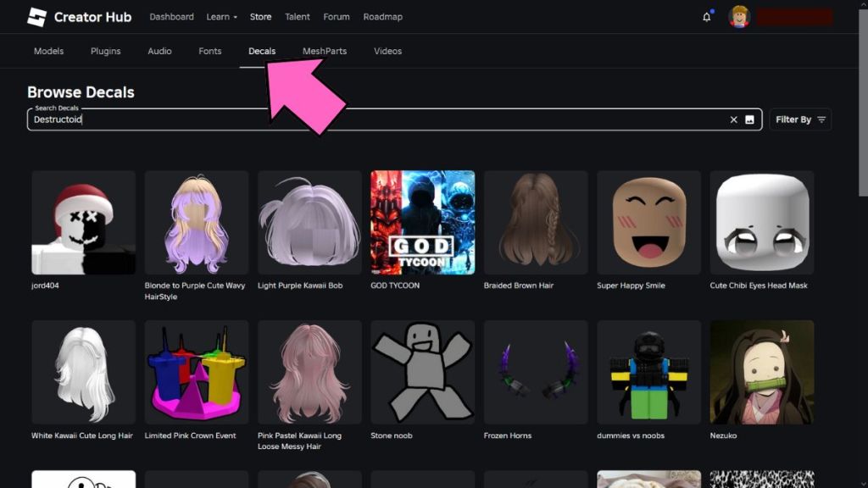This screenshot has width=868, height=488.
Task: Open notifications via the bell icon
Action: coord(706,16)
